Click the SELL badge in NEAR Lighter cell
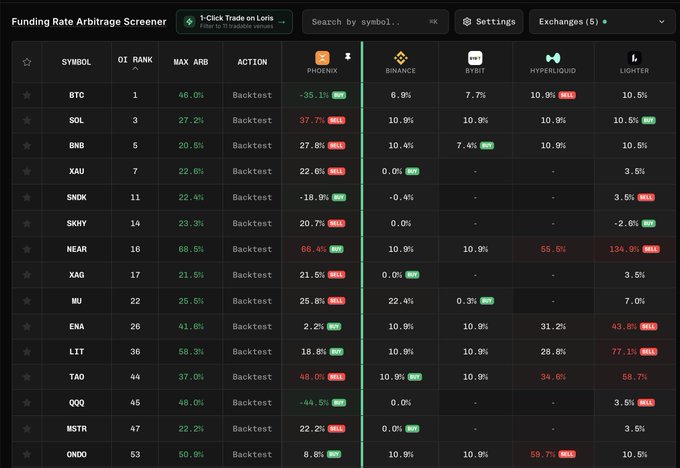Screen dimensions: 680x468 pyautogui.click(x=651, y=249)
